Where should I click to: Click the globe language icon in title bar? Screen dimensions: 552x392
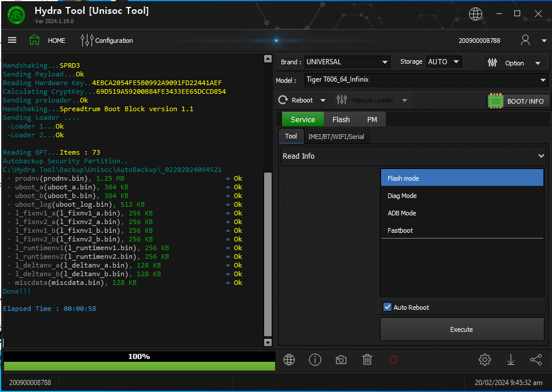pyautogui.click(x=476, y=14)
